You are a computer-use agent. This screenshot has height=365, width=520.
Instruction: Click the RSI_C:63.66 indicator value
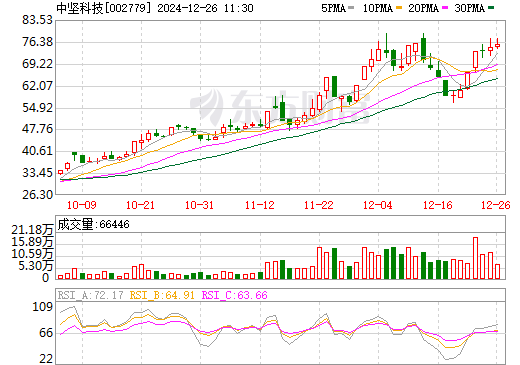235,295
